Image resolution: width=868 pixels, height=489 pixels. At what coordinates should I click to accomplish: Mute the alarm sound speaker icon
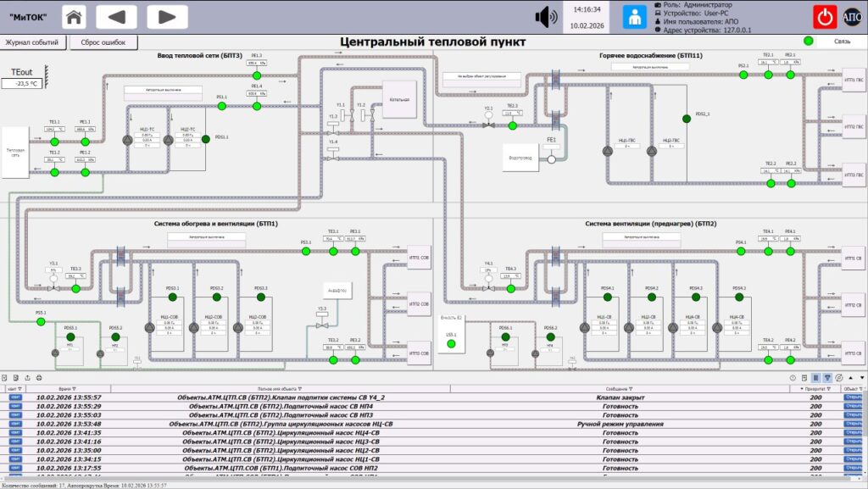546,17
